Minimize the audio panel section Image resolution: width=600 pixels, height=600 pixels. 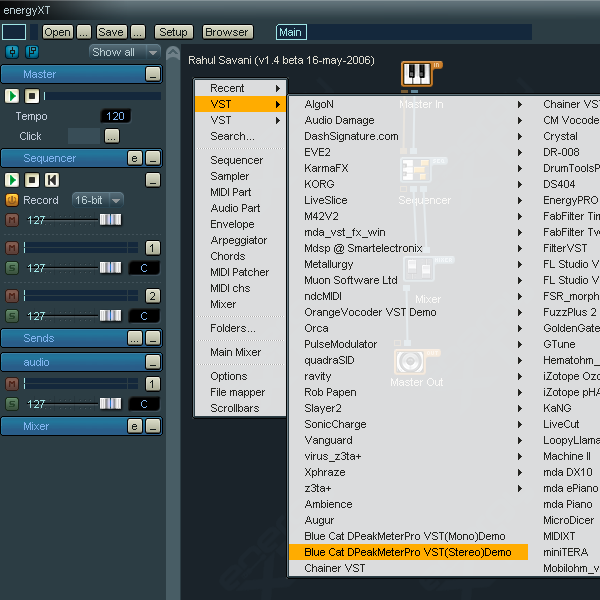[153, 362]
